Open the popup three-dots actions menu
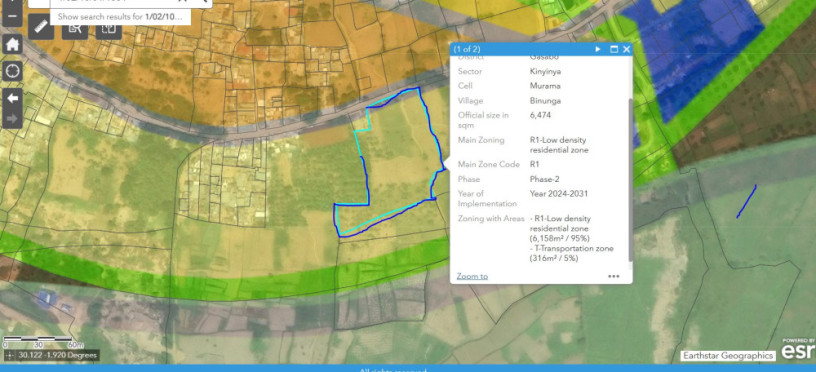This screenshot has width=816, height=372. pyautogui.click(x=614, y=276)
